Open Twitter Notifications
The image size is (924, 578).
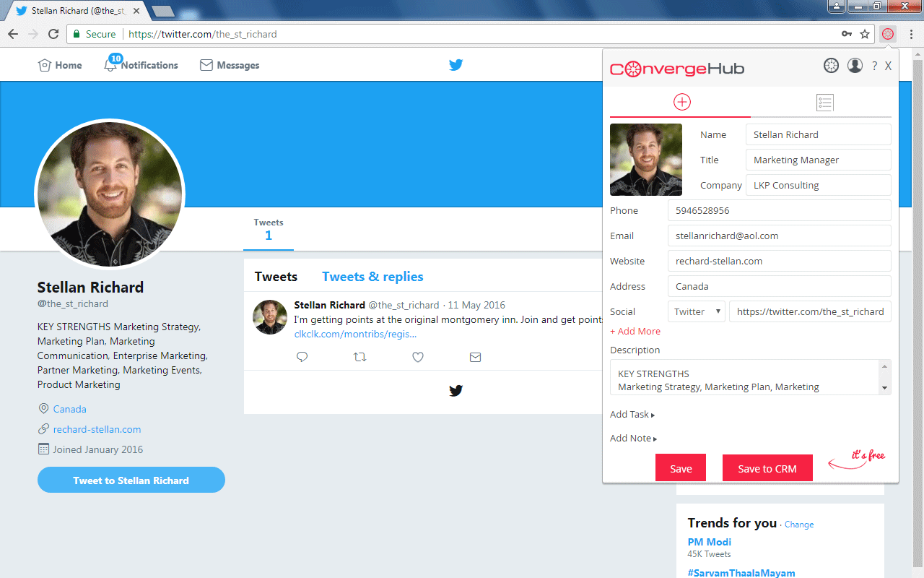pos(141,65)
